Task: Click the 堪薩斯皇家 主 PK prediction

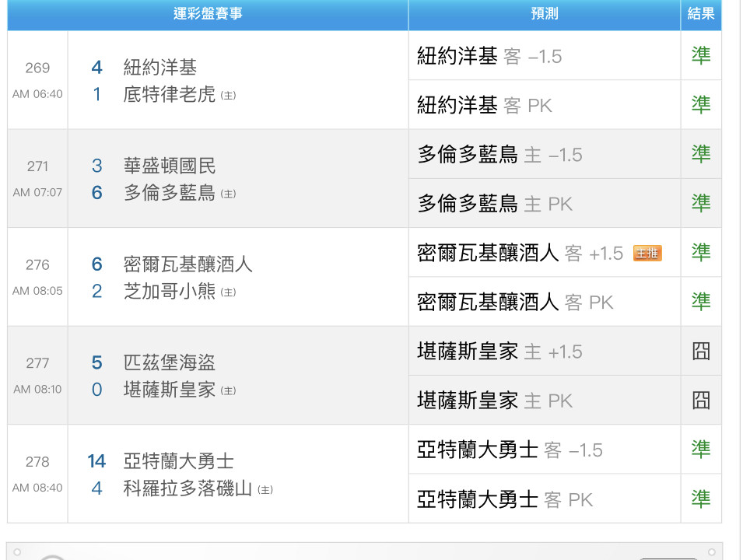Action: [495, 401]
